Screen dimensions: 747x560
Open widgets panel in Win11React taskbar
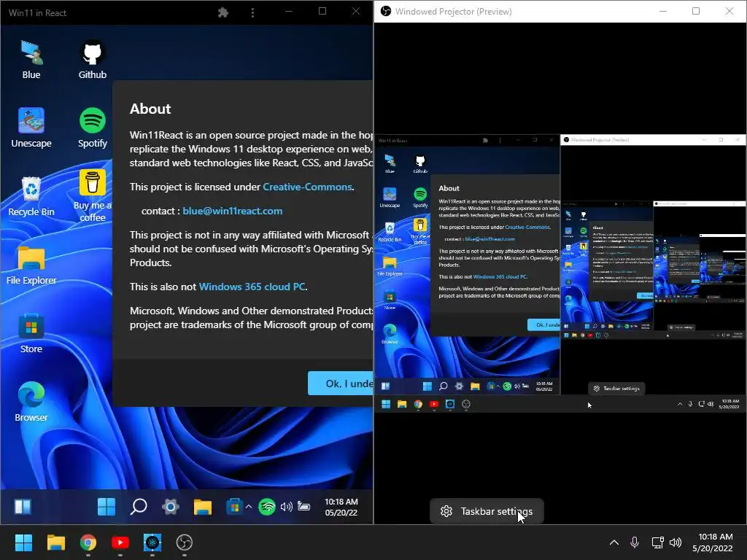coord(23,507)
